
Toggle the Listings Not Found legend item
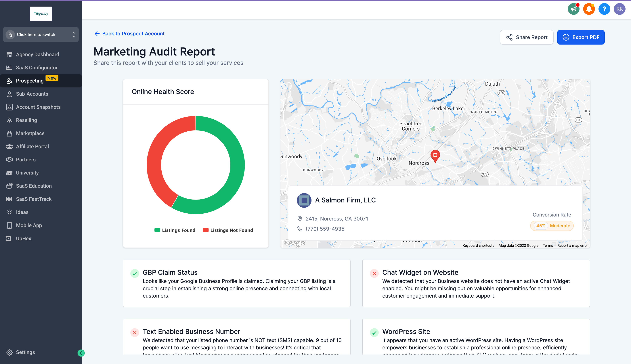(228, 230)
